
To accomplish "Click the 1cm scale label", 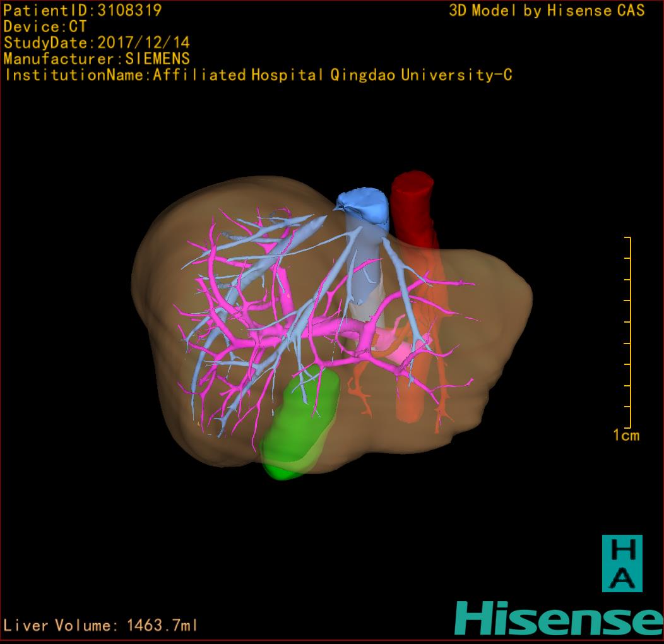I will point(626,435).
